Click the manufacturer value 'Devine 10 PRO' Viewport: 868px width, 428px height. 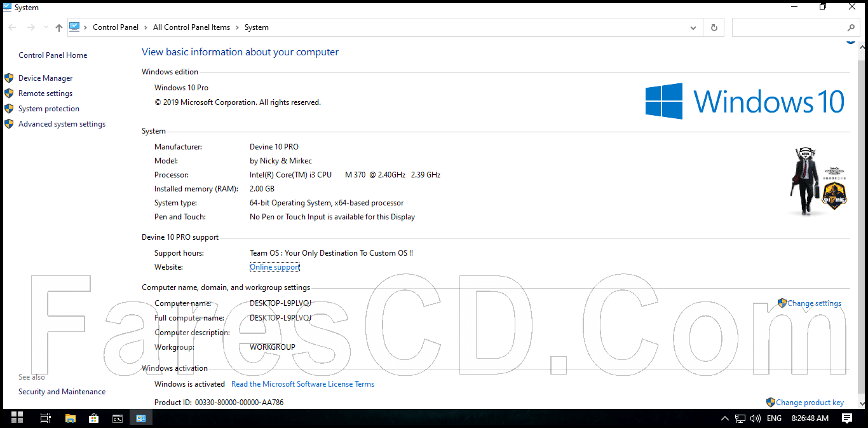(x=274, y=147)
